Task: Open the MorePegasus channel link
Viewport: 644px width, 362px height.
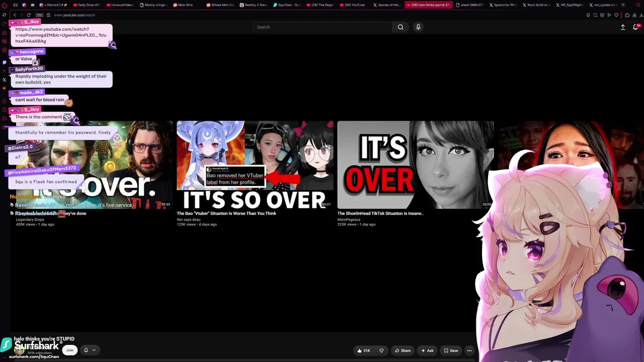Action: [349, 220]
